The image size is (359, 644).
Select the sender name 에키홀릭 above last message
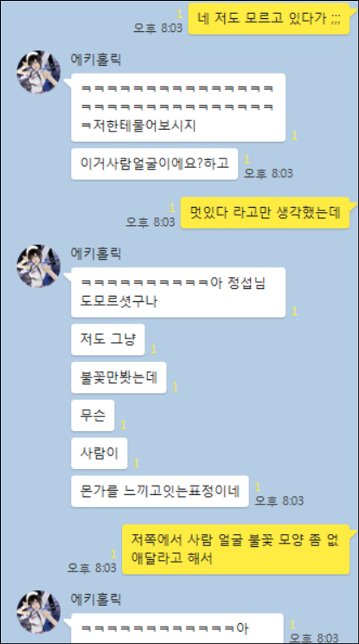[96, 599]
